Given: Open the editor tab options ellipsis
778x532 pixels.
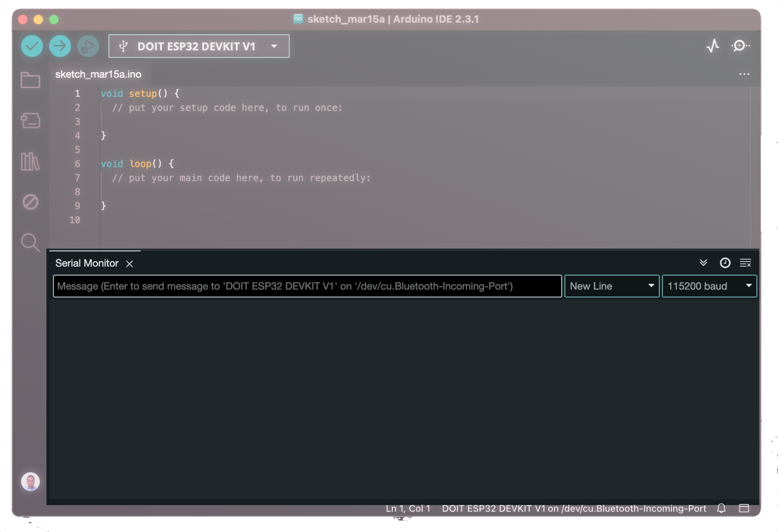Looking at the screenshot, I should [x=744, y=74].
